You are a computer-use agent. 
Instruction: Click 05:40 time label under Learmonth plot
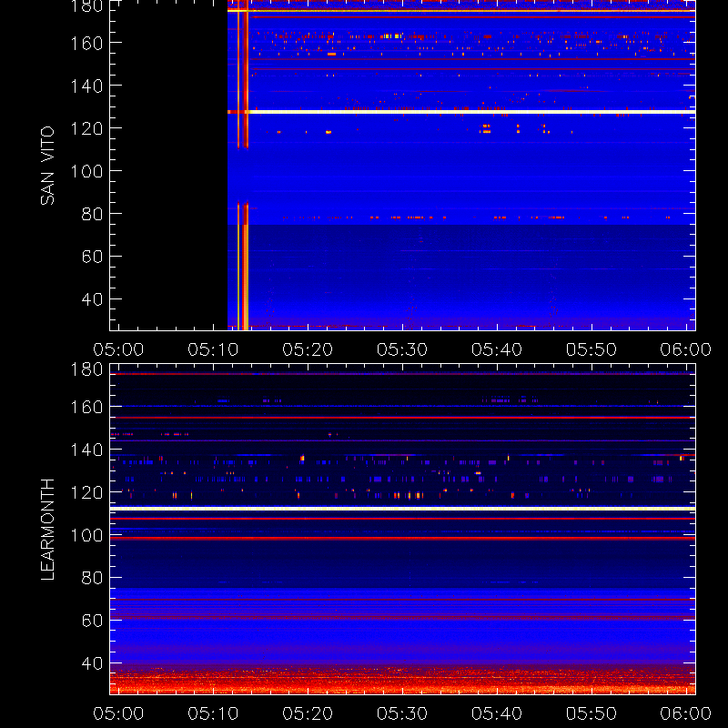(x=497, y=713)
